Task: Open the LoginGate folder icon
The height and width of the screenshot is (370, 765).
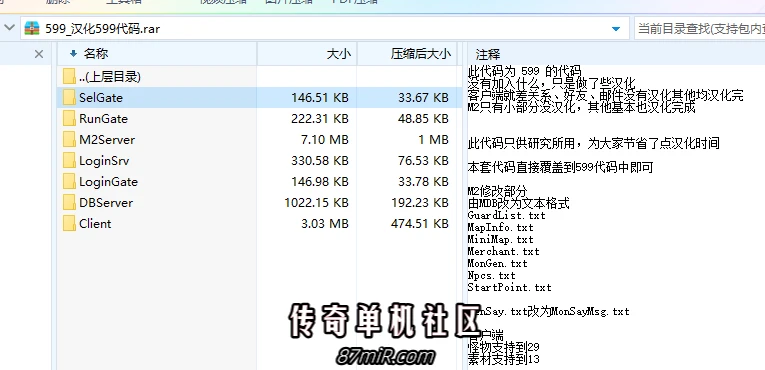Action: pyautogui.click(x=70, y=182)
